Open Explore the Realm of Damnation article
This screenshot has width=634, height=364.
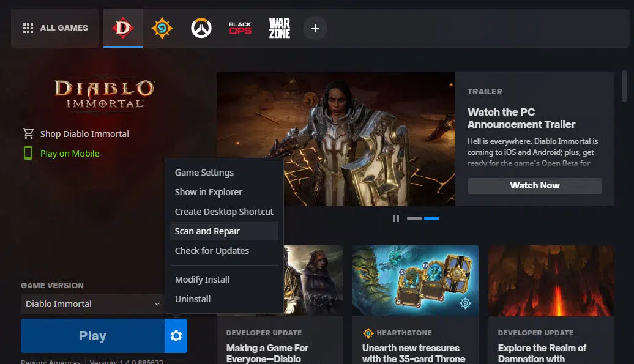[x=542, y=354]
